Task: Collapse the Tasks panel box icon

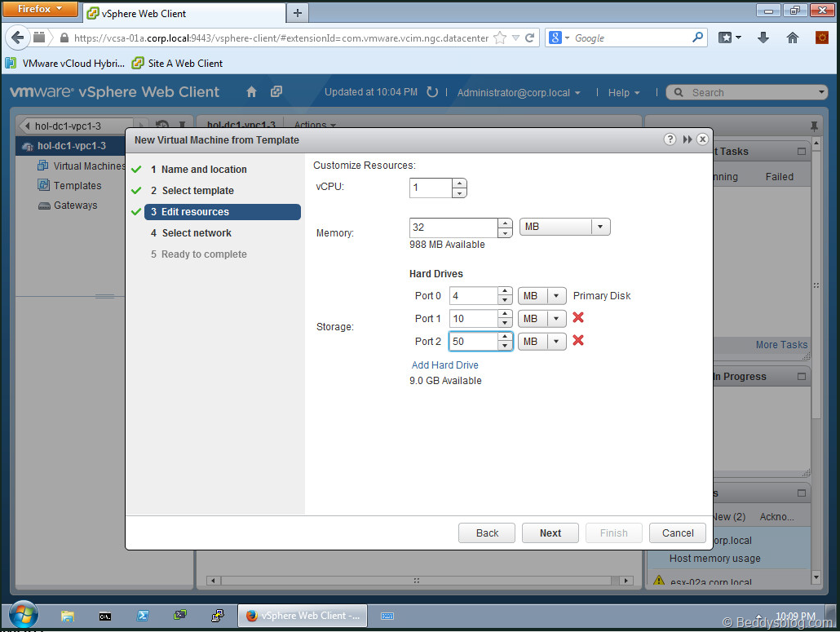Action: (x=802, y=152)
